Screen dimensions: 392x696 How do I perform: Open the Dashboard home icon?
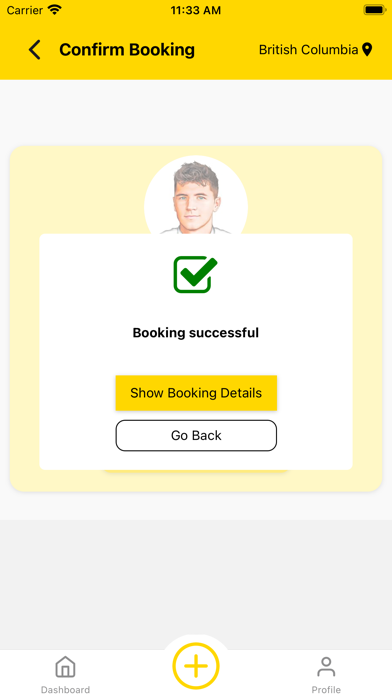(x=65, y=667)
